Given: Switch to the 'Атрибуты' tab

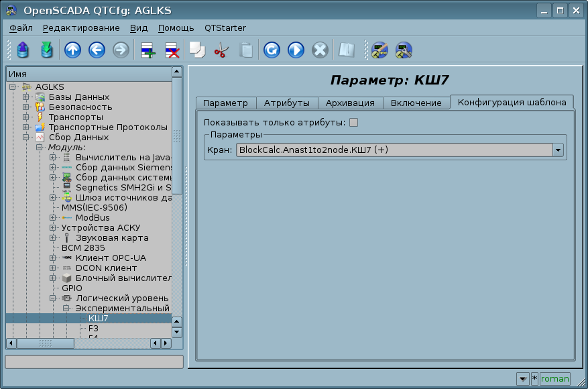Looking at the screenshot, I should 286,103.
